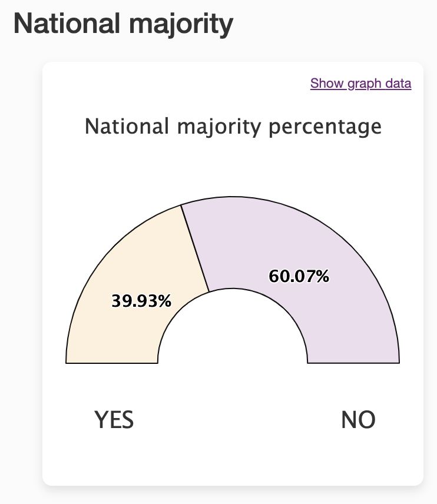
Task: Click the word National in chart title
Action: coord(127,126)
